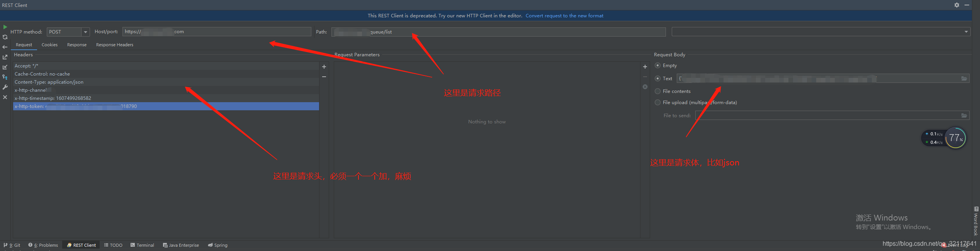The height and width of the screenshot is (251, 980).
Task: Open the Terminal tool window tab
Action: [142, 245]
